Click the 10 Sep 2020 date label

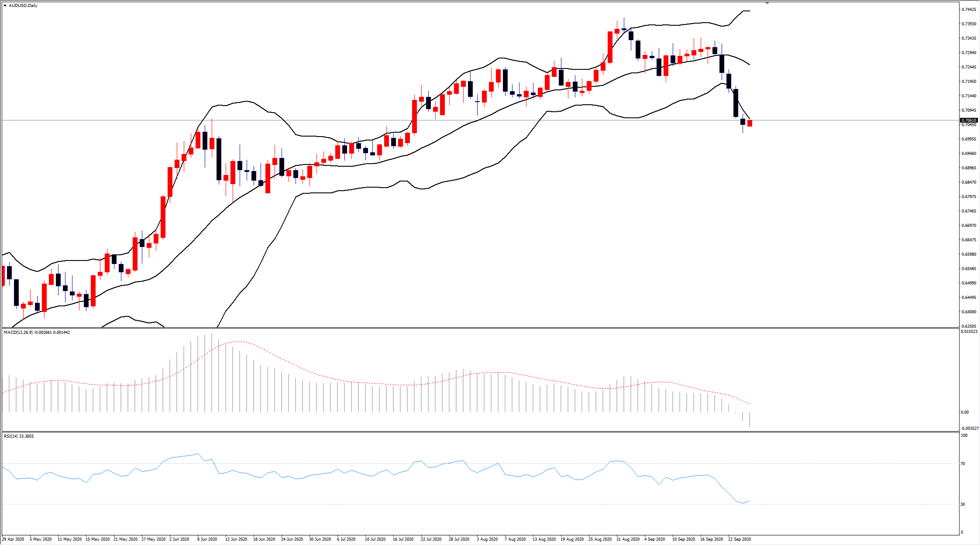tap(684, 539)
